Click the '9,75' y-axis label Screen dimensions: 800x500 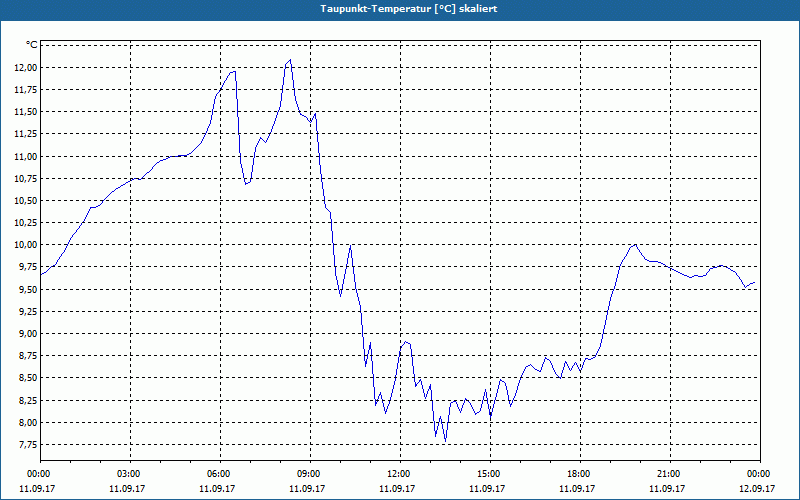[x=29, y=267]
